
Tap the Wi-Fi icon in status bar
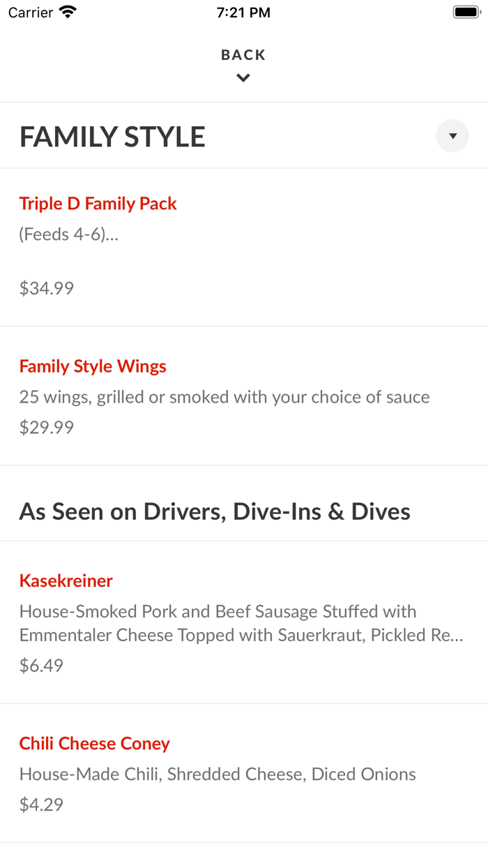[68, 12]
